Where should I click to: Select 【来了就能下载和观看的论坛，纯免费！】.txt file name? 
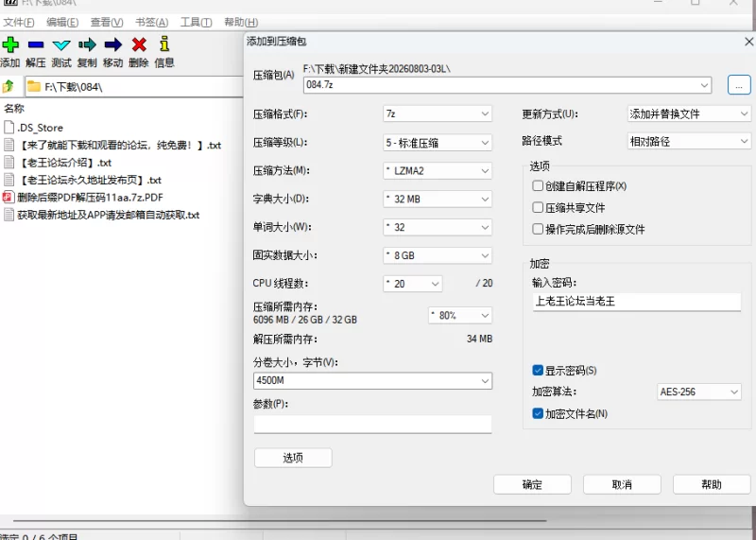click(x=119, y=146)
